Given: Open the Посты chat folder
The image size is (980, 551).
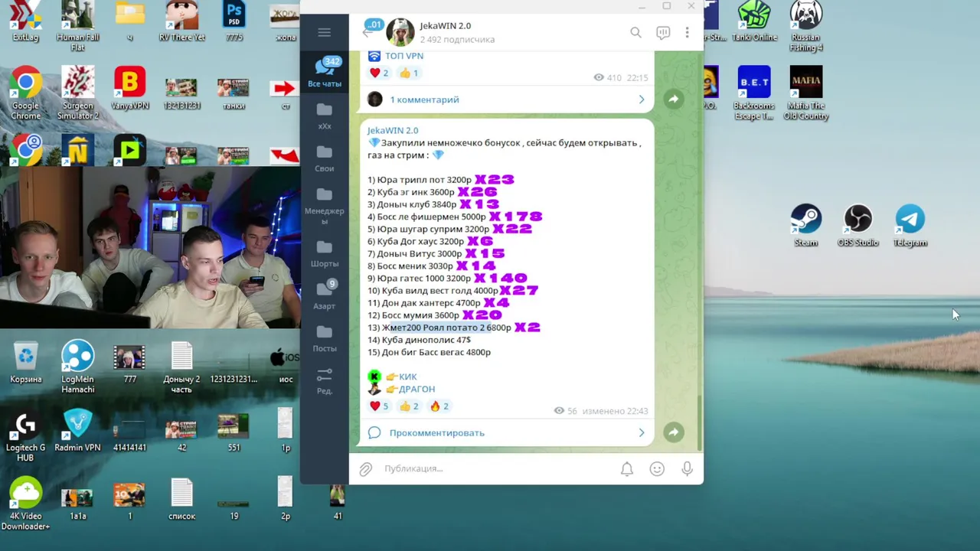Looking at the screenshot, I should [x=324, y=337].
